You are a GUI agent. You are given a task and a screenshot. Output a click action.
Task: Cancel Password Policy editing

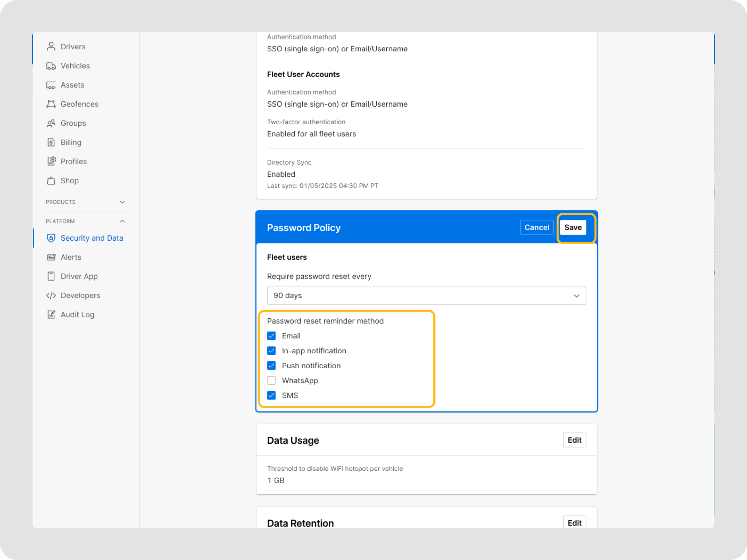pyautogui.click(x=537, y=227)
